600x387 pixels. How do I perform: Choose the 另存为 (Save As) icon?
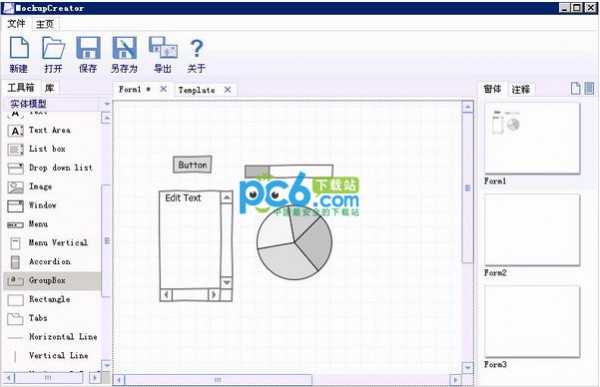[124, 48]
